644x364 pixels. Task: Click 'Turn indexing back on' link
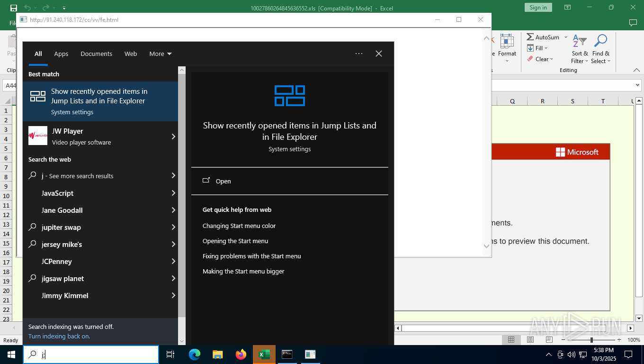[59, 336]
